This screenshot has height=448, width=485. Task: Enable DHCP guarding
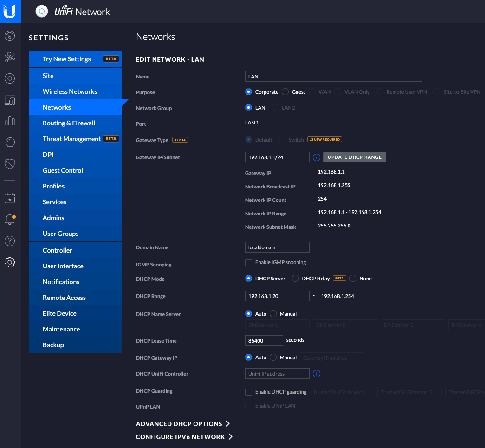point(248,392)
